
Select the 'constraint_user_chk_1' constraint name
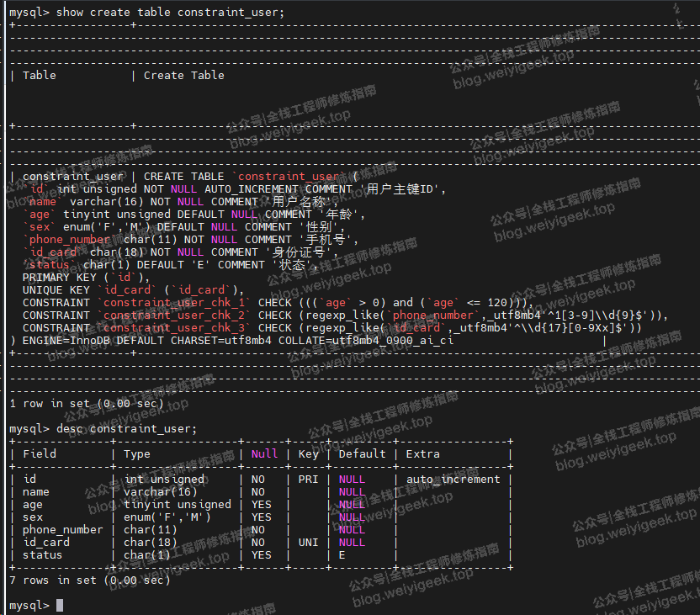tap(174, 303)
